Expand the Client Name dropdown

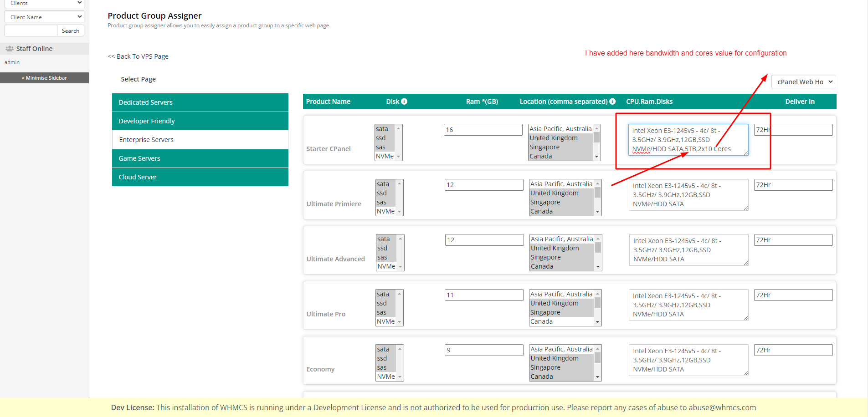[44, 17]
